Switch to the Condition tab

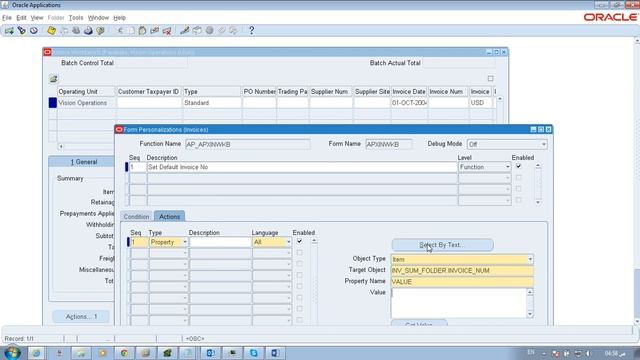click(x=136, y=216)
